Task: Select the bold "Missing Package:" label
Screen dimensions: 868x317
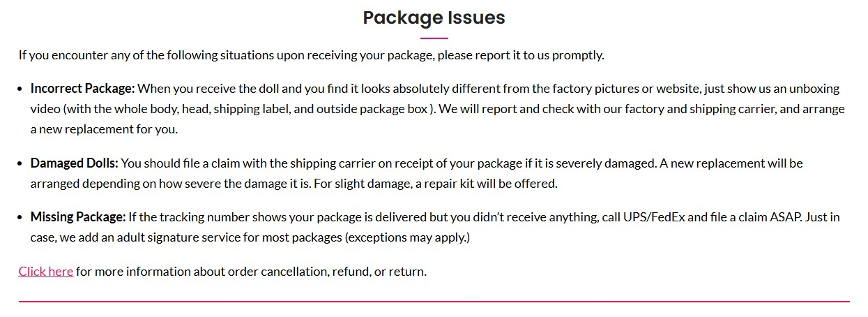Action: coord(78,216)
